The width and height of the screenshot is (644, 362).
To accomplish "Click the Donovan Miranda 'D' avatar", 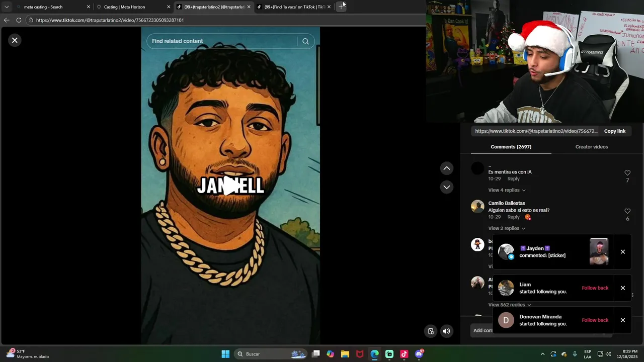I will click(x=506, y=320).
